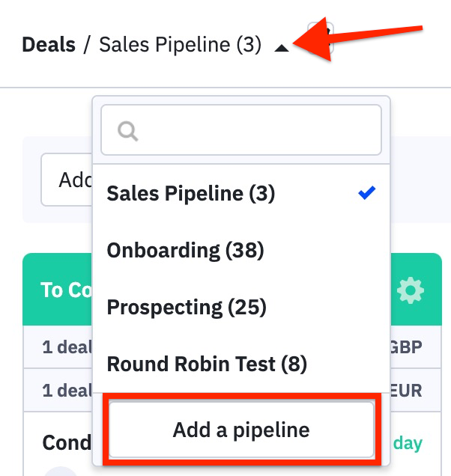Click the partially hidden Add button
The image size is (451, 476).
(67, 180)
